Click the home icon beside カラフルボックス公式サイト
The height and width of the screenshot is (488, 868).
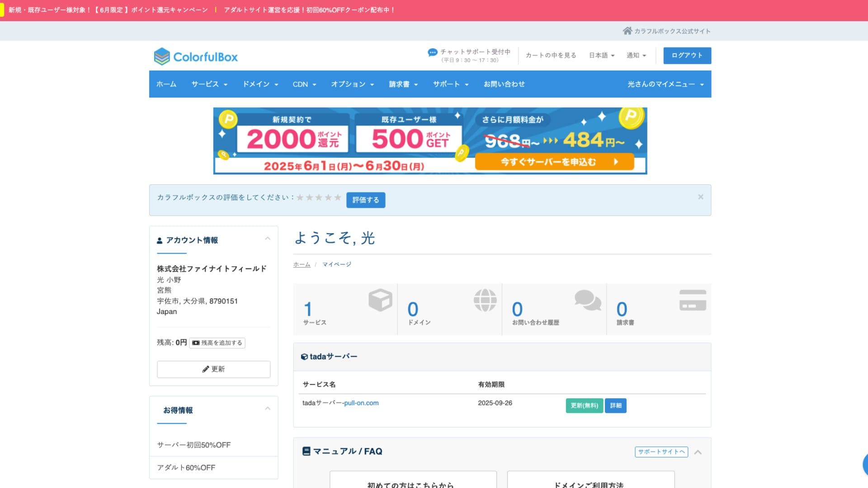pos(627,31)
